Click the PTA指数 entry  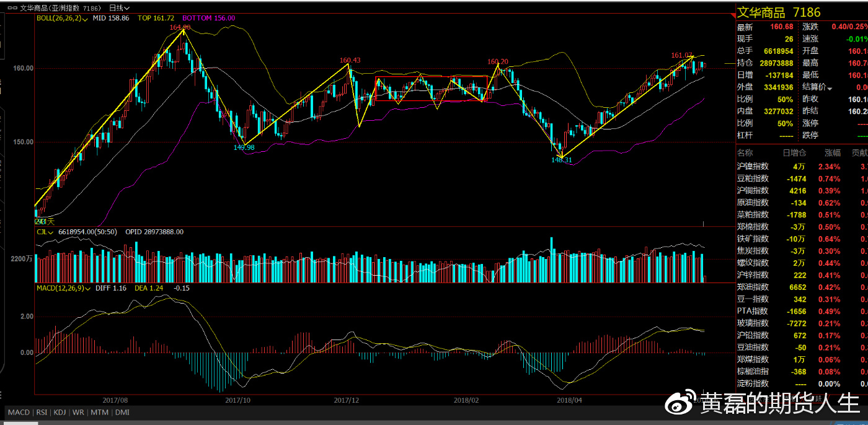tap(802, 311)
